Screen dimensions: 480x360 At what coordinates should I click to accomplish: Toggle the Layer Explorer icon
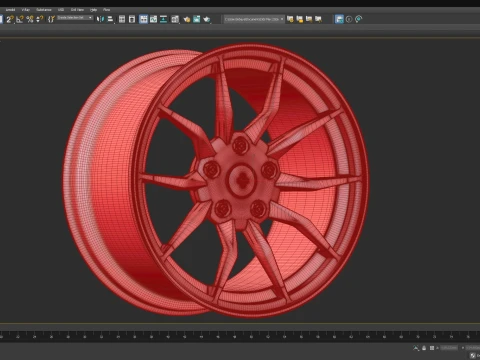(132, 19)
